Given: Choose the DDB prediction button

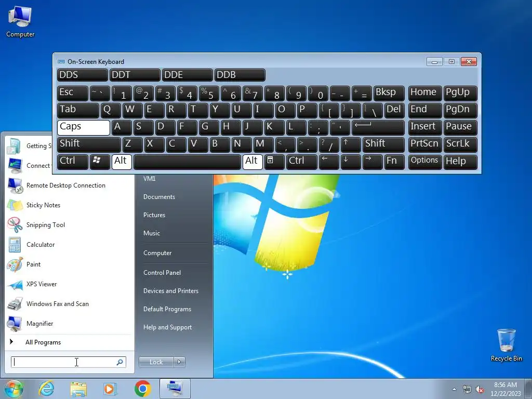Looking at the screenshot, I should click(x=240, y=75).
